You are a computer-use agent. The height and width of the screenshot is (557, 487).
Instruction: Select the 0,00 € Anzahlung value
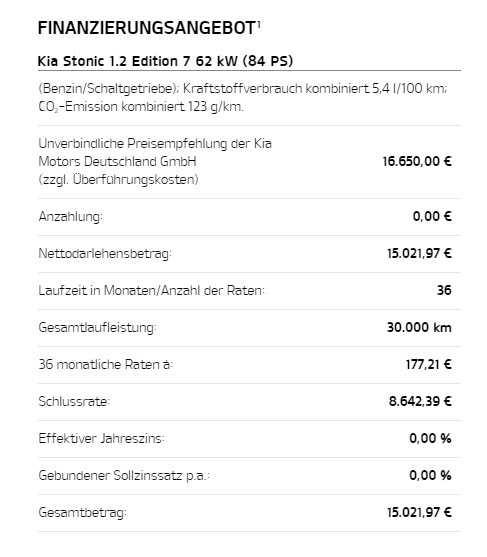432,216
